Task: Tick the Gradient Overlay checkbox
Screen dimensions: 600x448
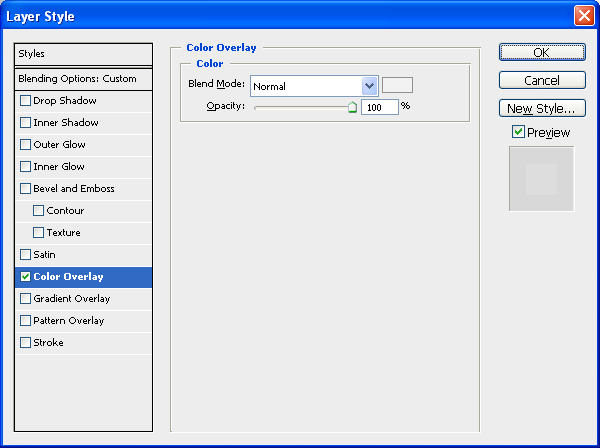Action: [x=25, y=298]
